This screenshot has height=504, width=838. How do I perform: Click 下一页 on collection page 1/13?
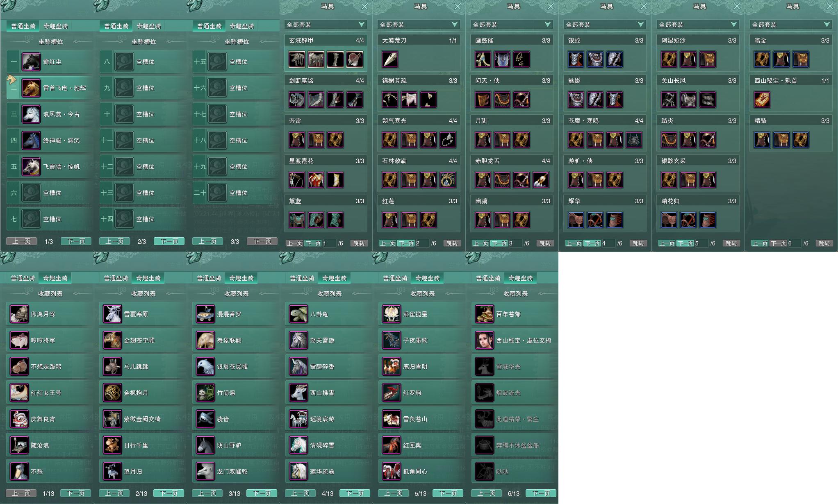click(x=75, y=493)
